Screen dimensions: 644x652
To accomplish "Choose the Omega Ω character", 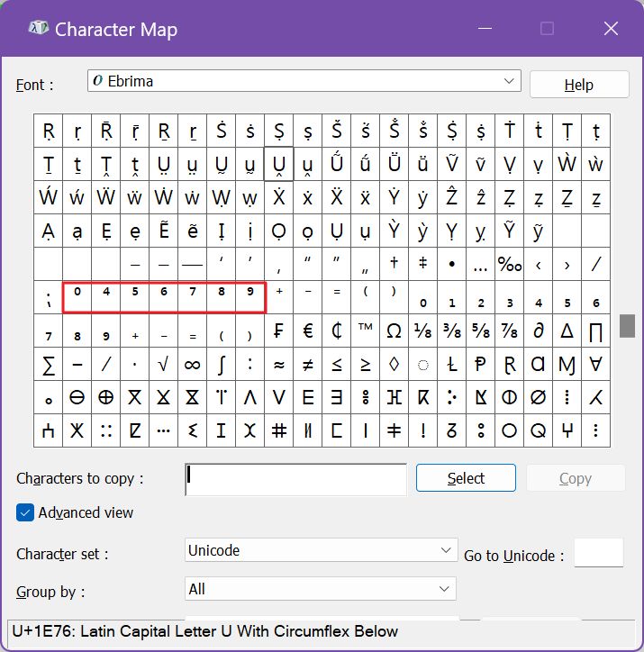I will click(x=395, y=331).
